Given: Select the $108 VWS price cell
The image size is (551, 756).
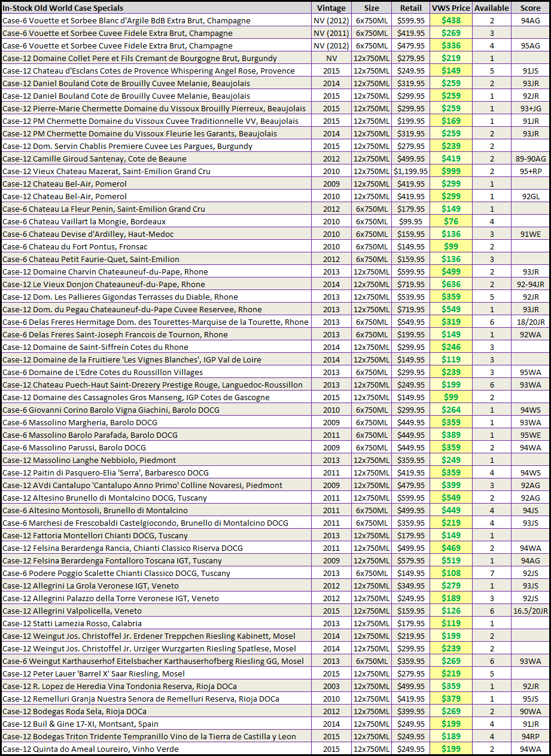Looking at the screenshot, I should [451, 574].
